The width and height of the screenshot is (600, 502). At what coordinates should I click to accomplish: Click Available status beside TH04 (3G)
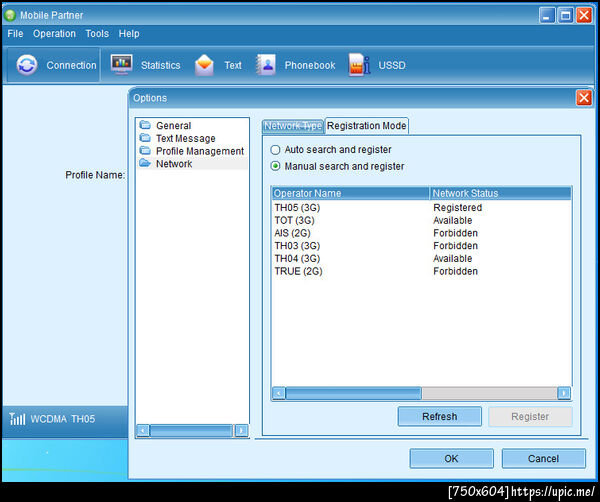click(x=453, y=258)
